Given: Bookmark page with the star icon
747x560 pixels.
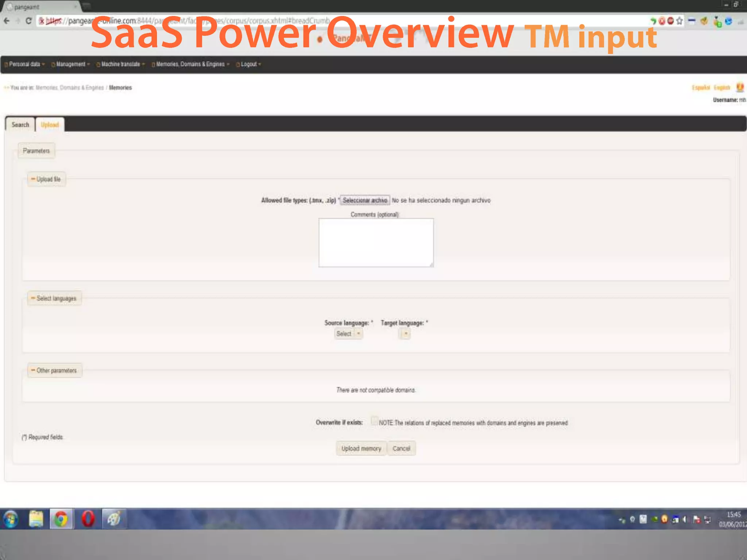Looking at the screenshot, I should pos(679,21).
